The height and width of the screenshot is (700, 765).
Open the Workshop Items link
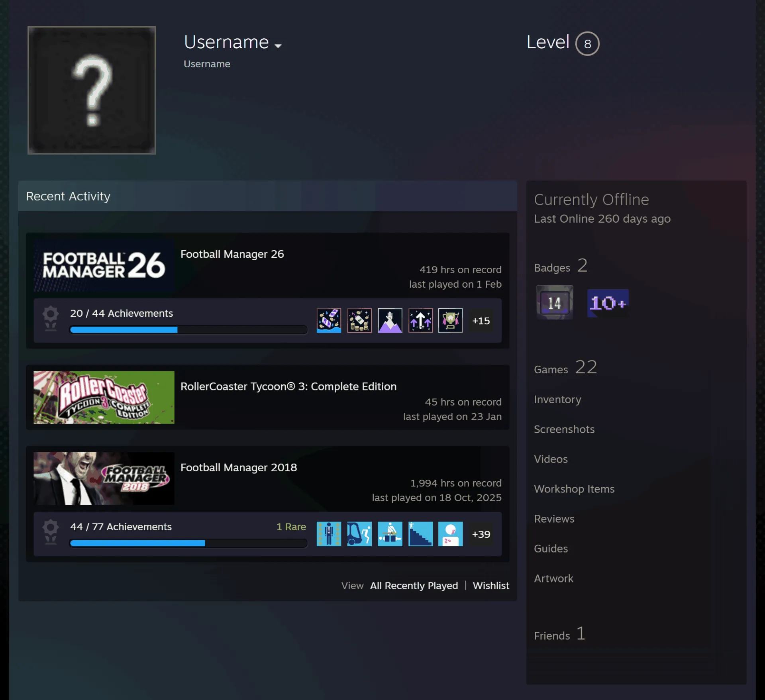pyautogui.click(x=574, y=489)
